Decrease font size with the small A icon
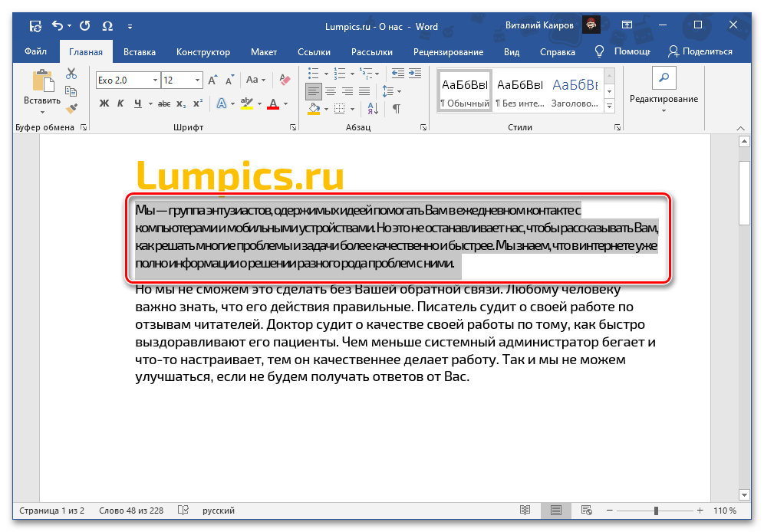The image size is (764, 532). pos(229,80)
